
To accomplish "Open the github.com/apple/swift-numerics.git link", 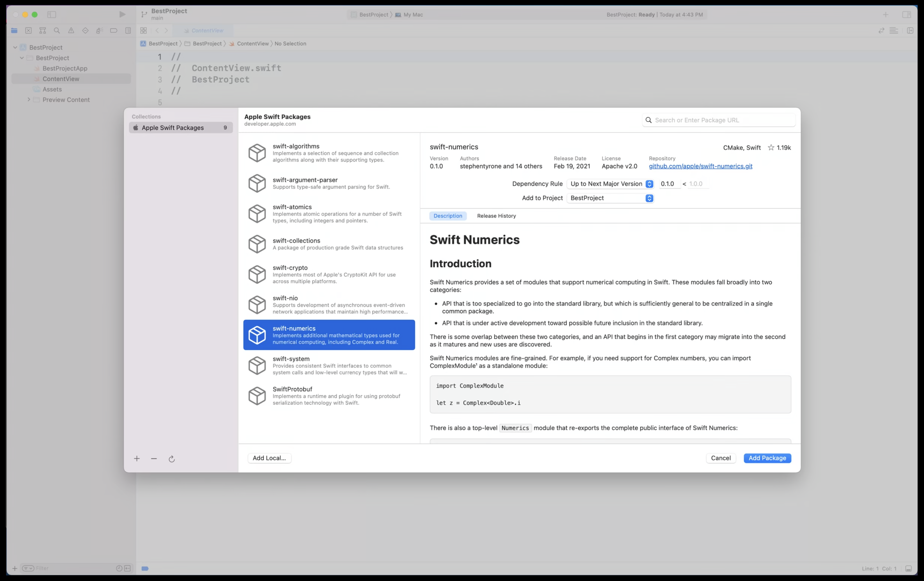I will click(700, 166).
